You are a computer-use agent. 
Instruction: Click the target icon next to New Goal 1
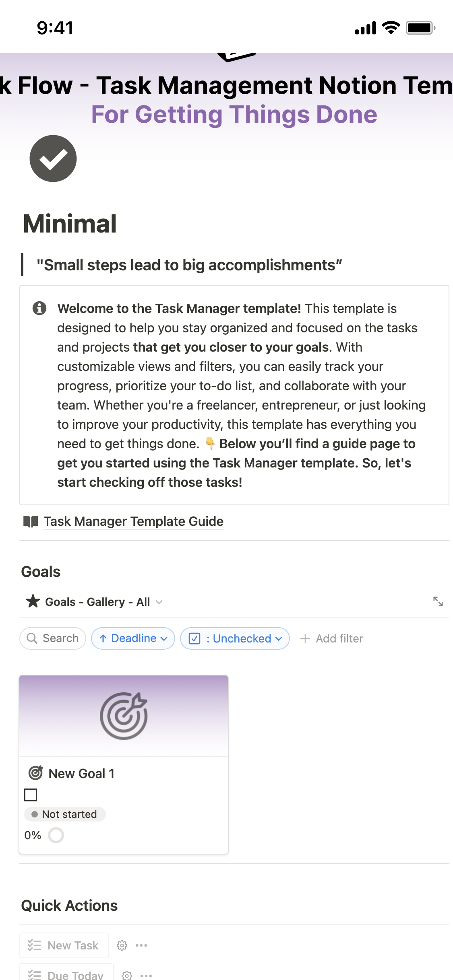pos(35,773)
